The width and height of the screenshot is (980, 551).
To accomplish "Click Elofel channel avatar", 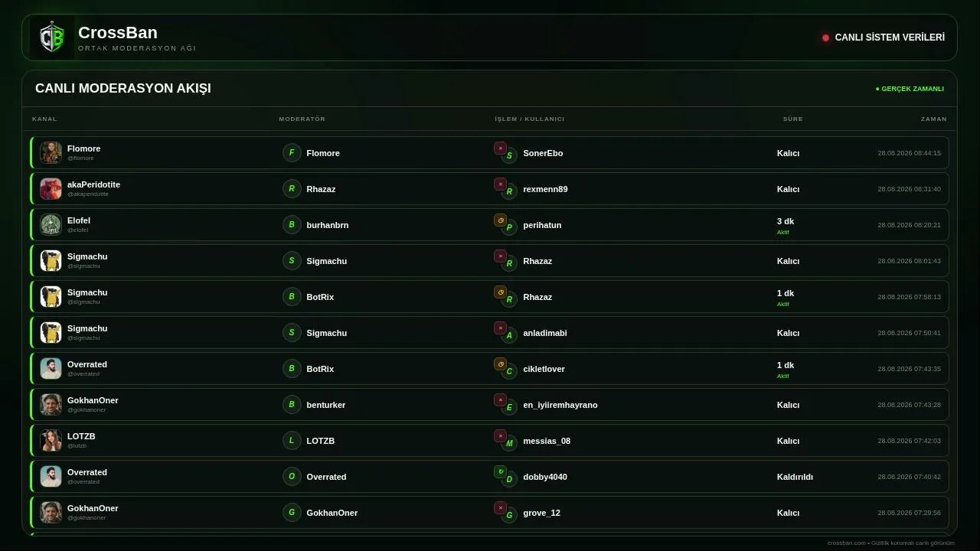I will click(x=51, y=224).
